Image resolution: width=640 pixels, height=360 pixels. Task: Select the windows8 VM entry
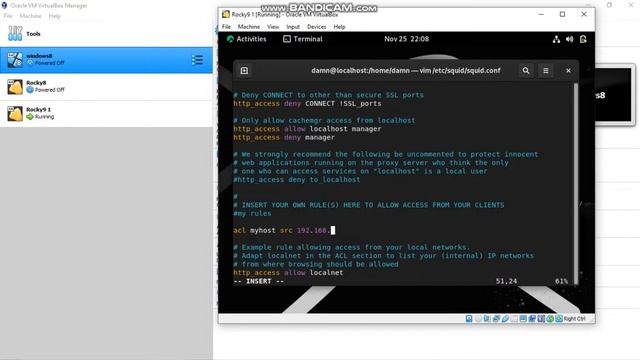click(x=106, y=60)
